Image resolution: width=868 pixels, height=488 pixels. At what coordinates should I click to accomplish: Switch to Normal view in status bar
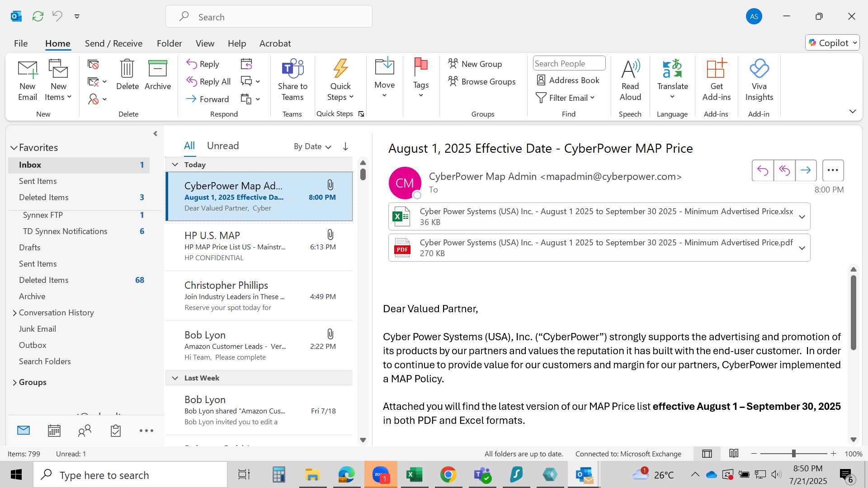[x=707, y=454]
